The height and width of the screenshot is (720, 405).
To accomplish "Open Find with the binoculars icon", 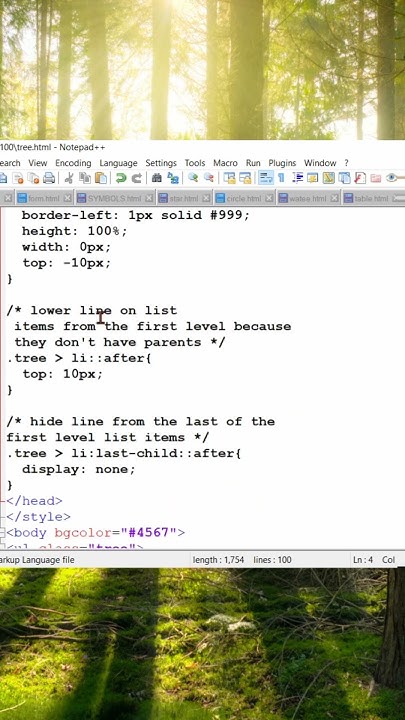I will 157,178.
